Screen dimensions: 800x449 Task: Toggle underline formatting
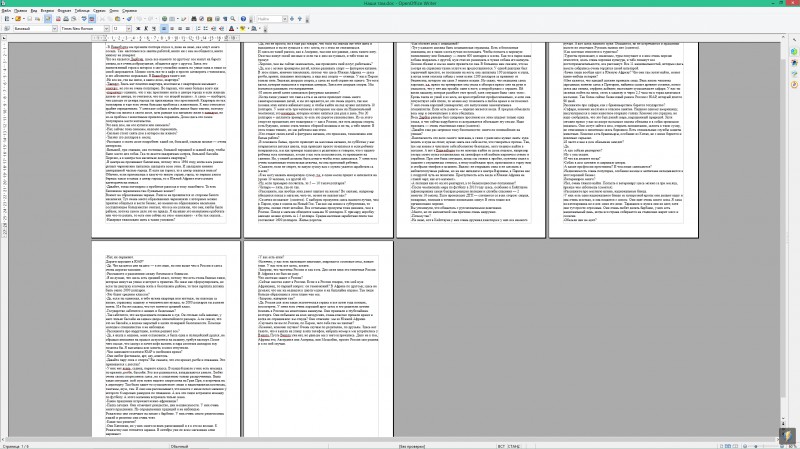[154, 29]
